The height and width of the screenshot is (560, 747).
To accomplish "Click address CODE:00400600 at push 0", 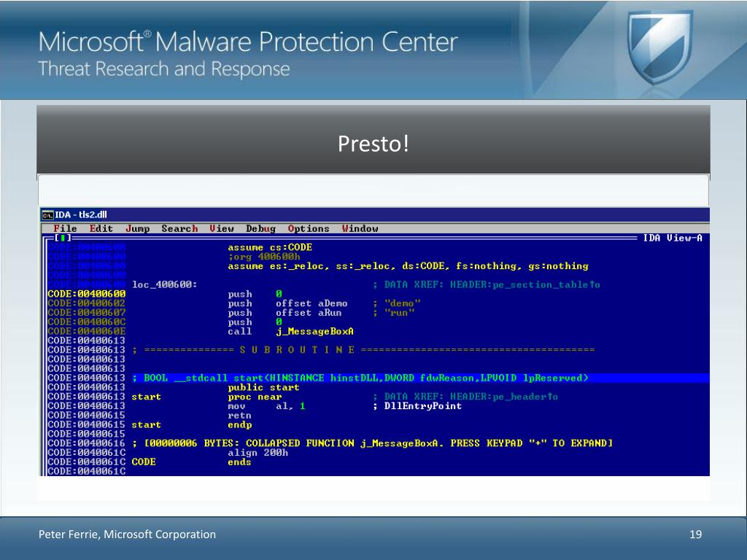I will (x=86, y=294).
